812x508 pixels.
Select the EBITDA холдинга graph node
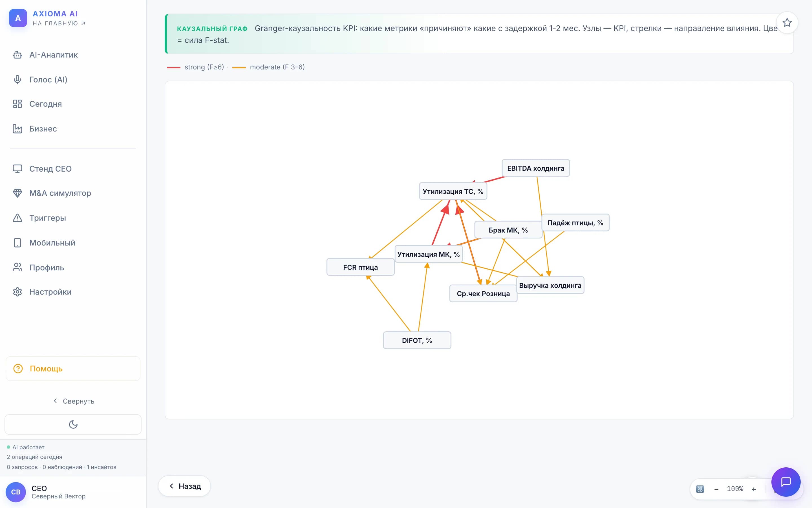[535, 168]
